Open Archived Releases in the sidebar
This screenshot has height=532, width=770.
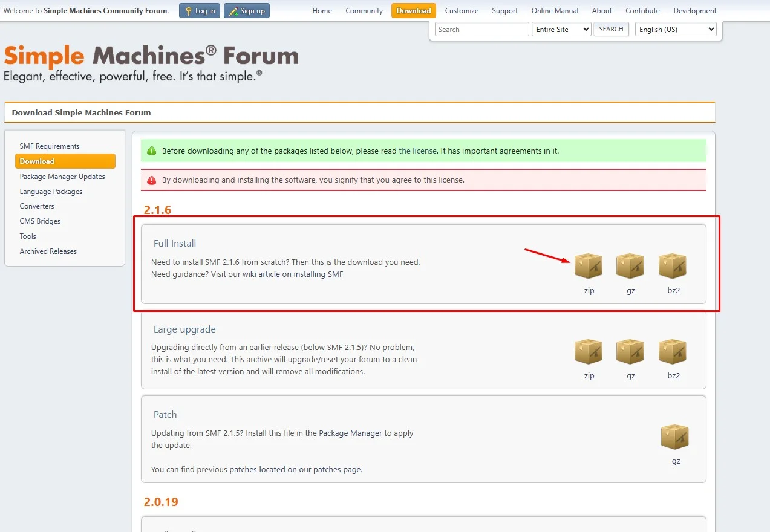[48, 251]
